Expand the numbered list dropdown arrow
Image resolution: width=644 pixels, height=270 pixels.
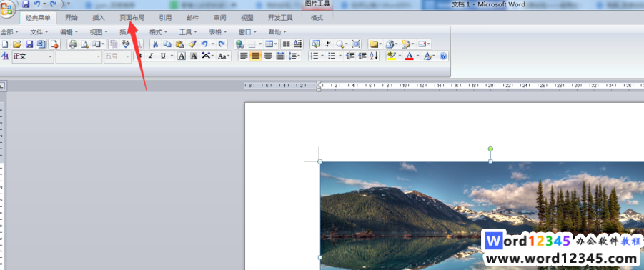322,56
